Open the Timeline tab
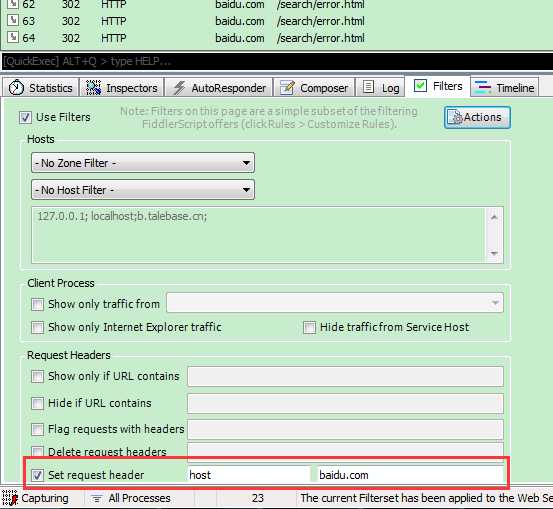The height and width of the screenshot is (509, 553). 504,87
